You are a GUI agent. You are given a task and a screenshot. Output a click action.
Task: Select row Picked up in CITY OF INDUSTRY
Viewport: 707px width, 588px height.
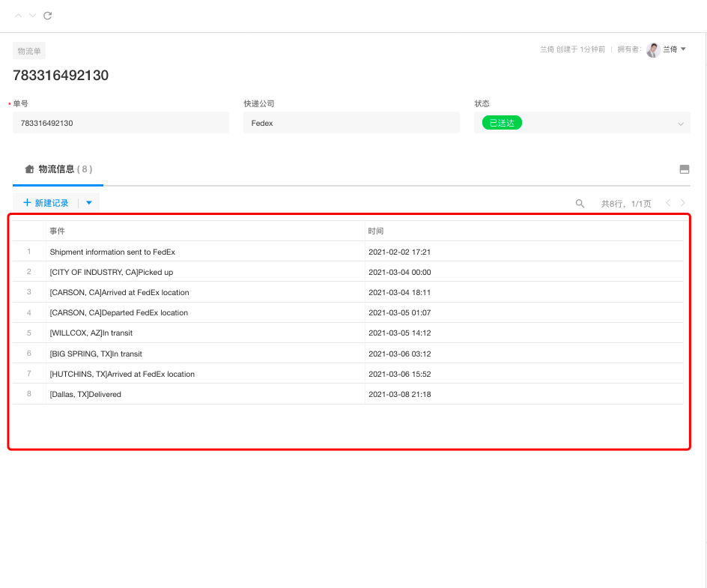pyautogui.click(x=112, y=272)
